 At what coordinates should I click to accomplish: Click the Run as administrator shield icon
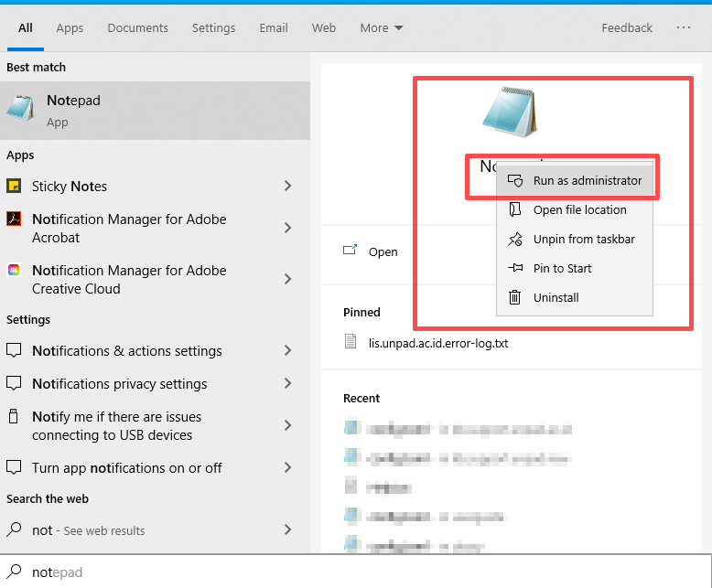(x=515, y=180)
